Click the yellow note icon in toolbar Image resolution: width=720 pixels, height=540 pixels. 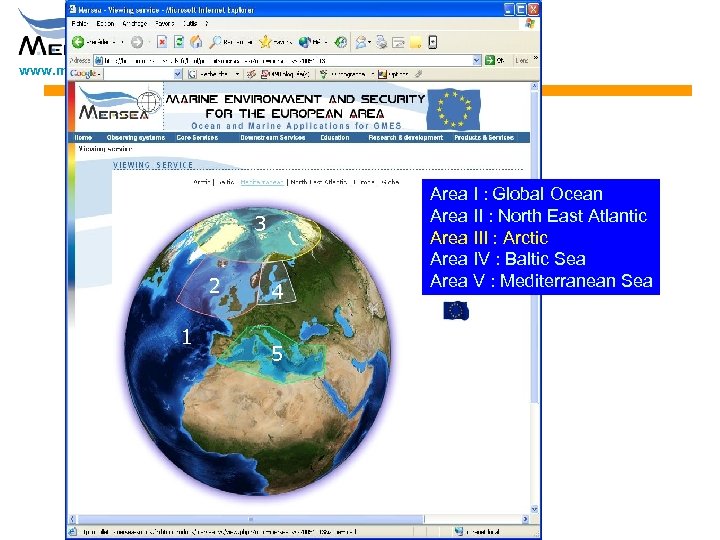[x=416, y=42]
